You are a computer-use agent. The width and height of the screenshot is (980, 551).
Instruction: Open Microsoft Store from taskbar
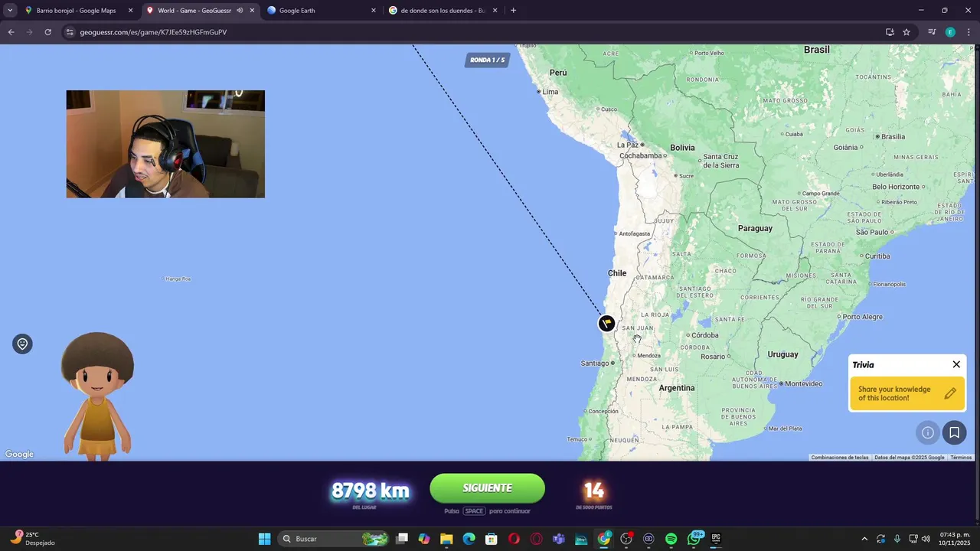click(x=492, y=539)
